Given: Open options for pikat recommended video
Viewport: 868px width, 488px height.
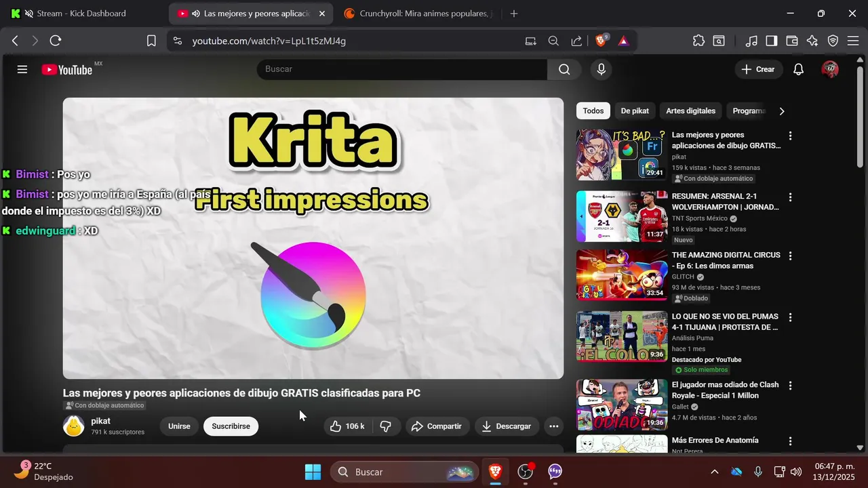Looking at the screenshot, I should [x=790, y=136].
